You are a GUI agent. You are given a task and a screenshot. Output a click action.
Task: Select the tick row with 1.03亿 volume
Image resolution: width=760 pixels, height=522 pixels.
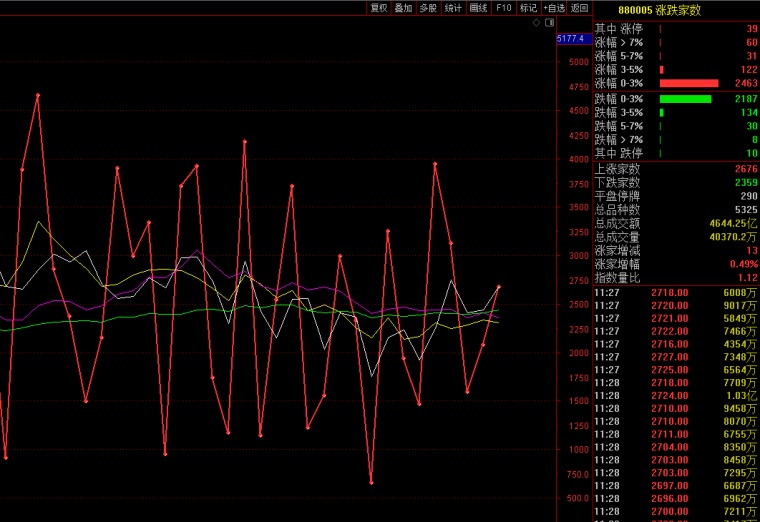pos(676,395)
